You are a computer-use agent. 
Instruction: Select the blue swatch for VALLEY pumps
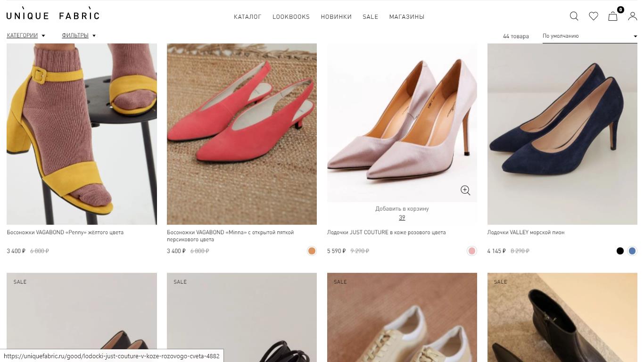click(x=632, y=251)
